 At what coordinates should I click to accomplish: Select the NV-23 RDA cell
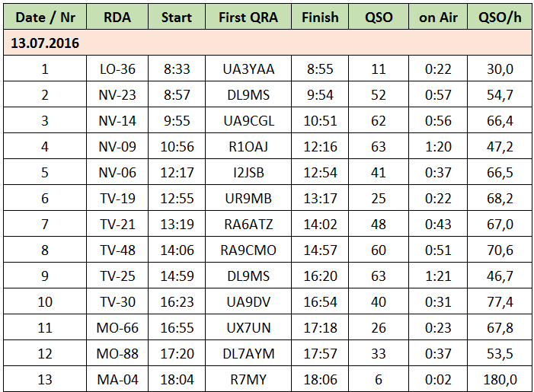[117, 95]
